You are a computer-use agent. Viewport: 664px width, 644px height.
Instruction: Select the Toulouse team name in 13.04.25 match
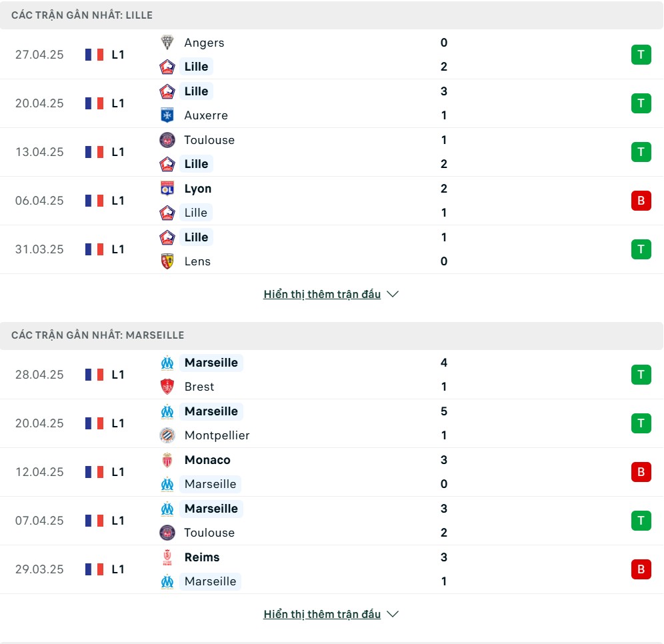(209, 140)
